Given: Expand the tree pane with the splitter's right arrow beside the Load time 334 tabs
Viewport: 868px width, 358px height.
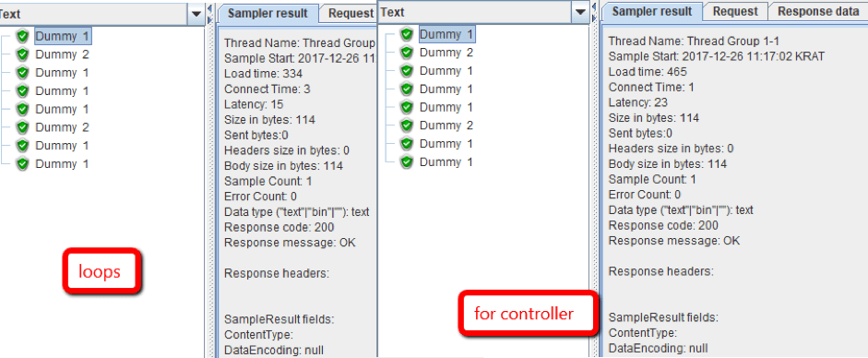Looking at the screenshot, I should [x=209, y=20].
